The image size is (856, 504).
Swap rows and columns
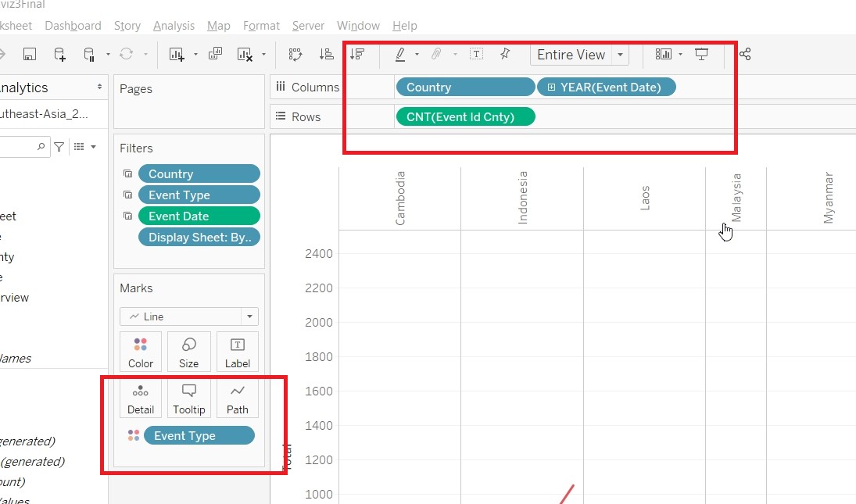click(x=295, y=55)
